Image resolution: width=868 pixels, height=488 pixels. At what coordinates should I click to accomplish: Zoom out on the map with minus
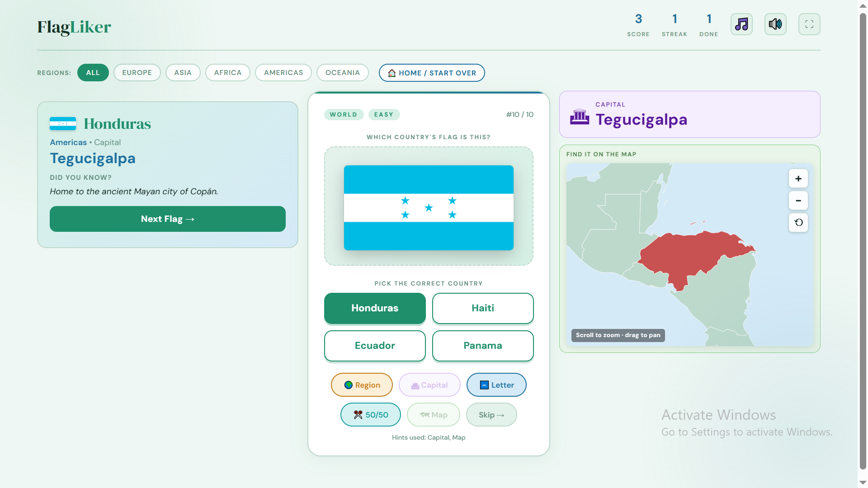point(798,201)
